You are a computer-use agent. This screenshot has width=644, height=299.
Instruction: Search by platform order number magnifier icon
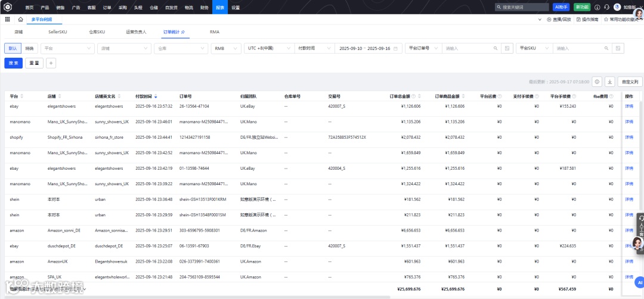(x=496, y=48)
